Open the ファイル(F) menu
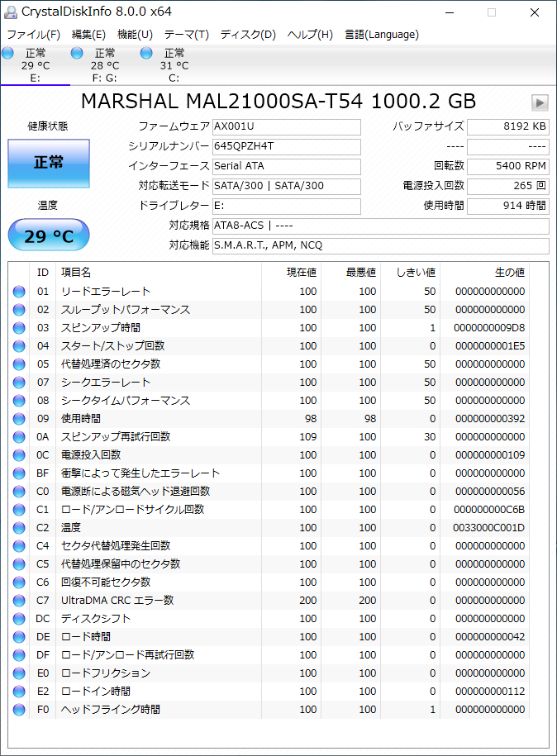 33,35
